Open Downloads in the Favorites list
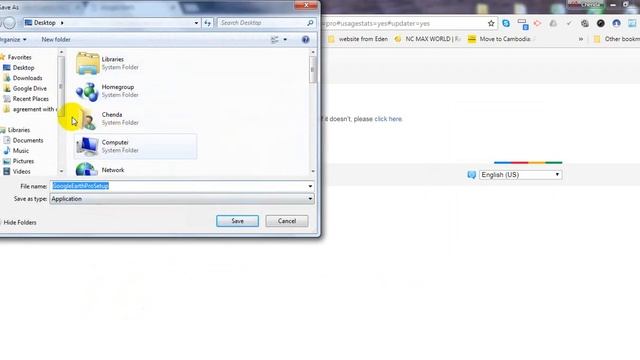This screenshot has height=360, width=640. pos(23,78)
